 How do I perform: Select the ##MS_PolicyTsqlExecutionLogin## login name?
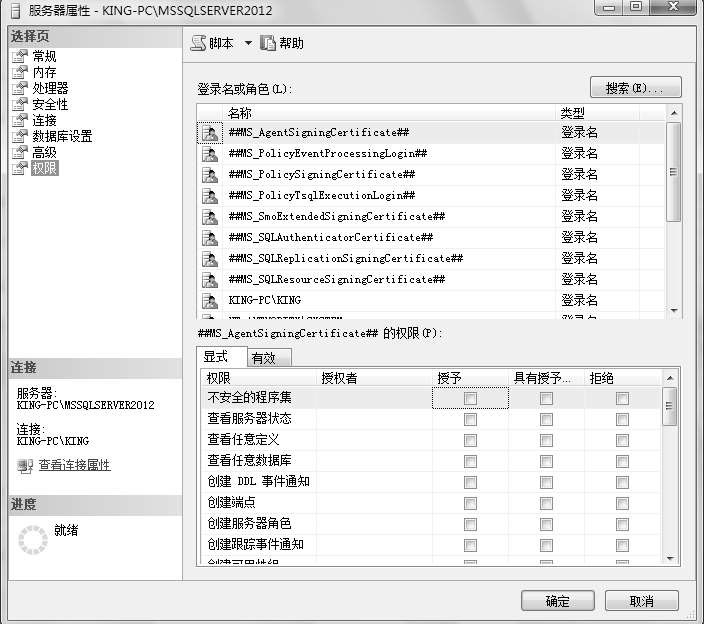[x=322, y=196]
